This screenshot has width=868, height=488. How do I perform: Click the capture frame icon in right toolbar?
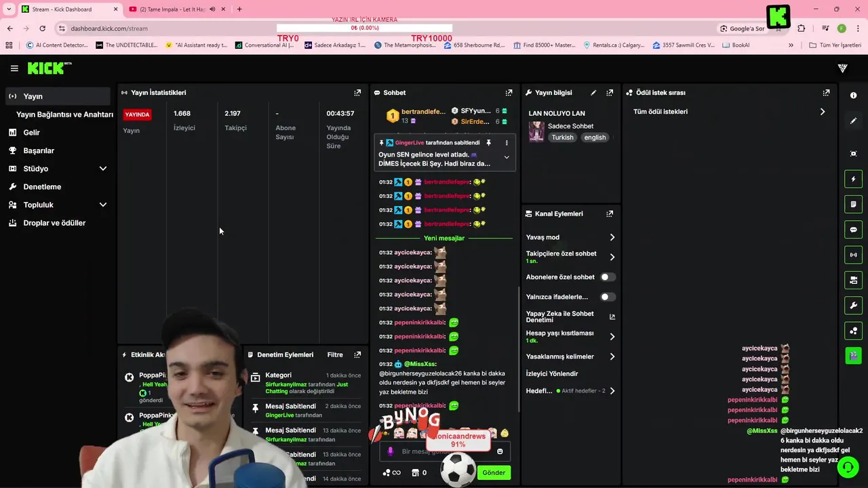(853, 154)
